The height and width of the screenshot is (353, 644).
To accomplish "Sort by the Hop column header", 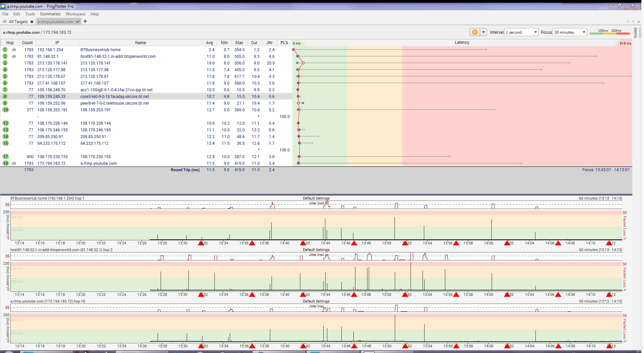I will click(10, 43).
